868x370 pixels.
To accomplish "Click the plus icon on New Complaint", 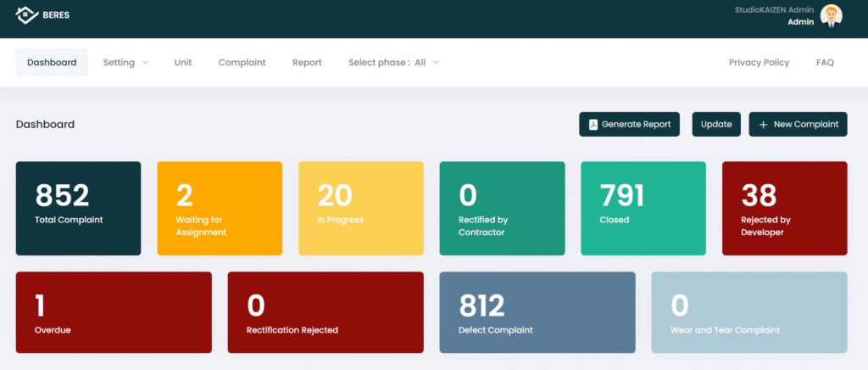I will 763,125.
